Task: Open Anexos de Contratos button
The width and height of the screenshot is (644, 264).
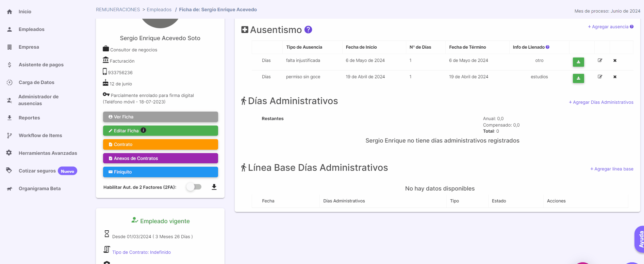Action: tap(161, 158)
